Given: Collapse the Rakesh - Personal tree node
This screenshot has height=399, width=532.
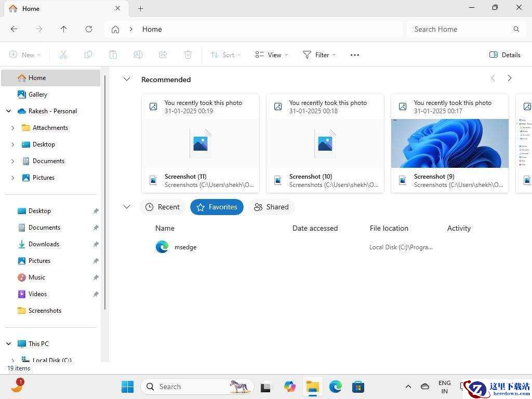Looking at the screenshot, I should coord(9,111).
